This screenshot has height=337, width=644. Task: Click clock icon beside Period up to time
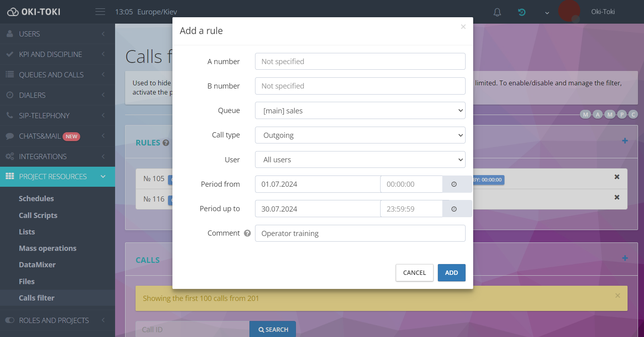pyautogui.click(x=454, y=209)
